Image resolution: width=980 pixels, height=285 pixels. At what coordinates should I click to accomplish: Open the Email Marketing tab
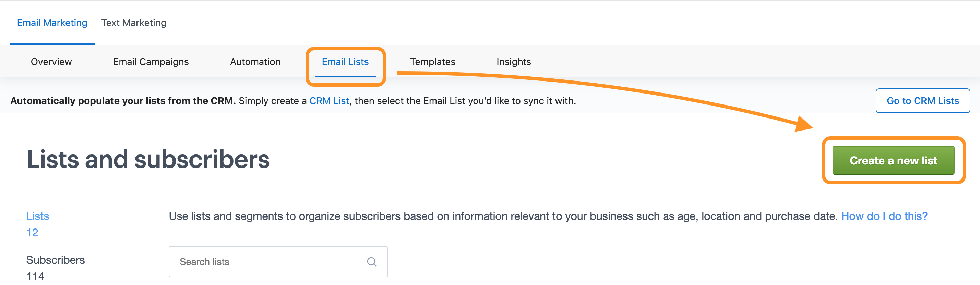pos(52,23)
